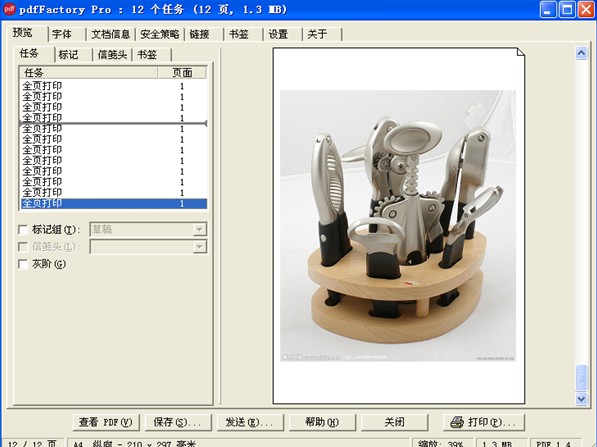Open the 草稿 marker group dropdown
This screenshot has height=447, width=597.
click(x=200, y=230)
